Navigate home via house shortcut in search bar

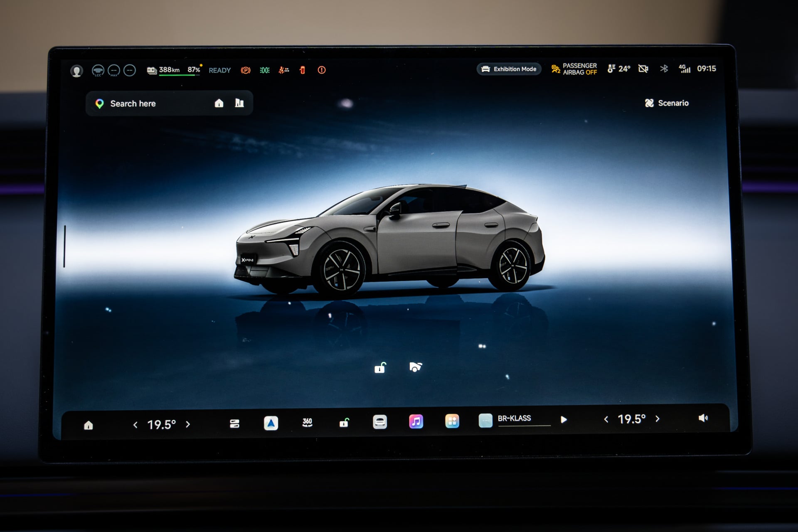(x=219, y=103)
